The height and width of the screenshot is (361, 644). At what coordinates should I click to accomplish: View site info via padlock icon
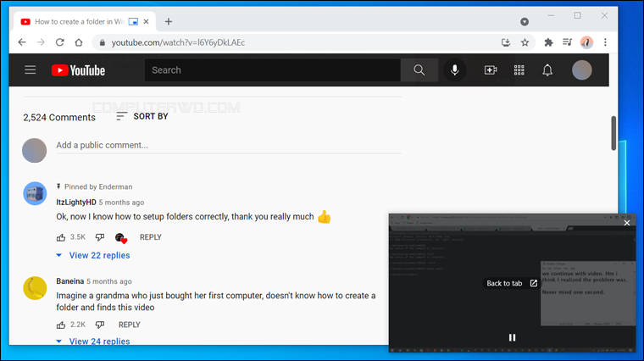103,42
